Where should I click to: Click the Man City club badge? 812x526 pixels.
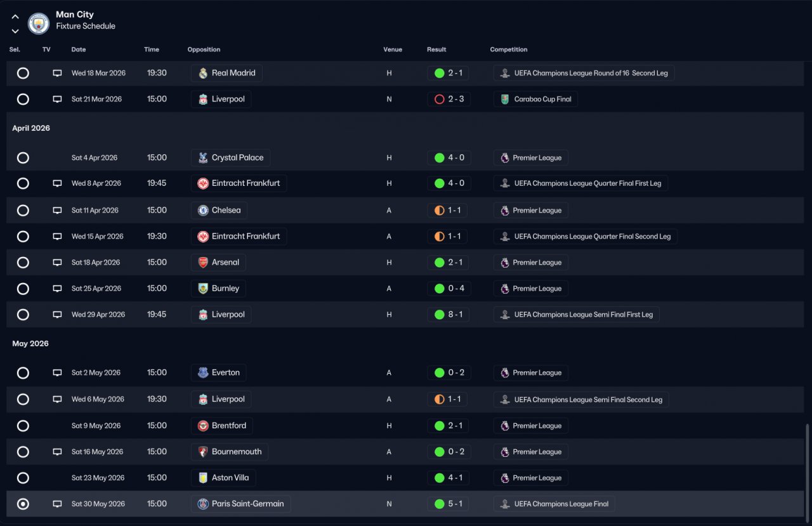(39, 23)
